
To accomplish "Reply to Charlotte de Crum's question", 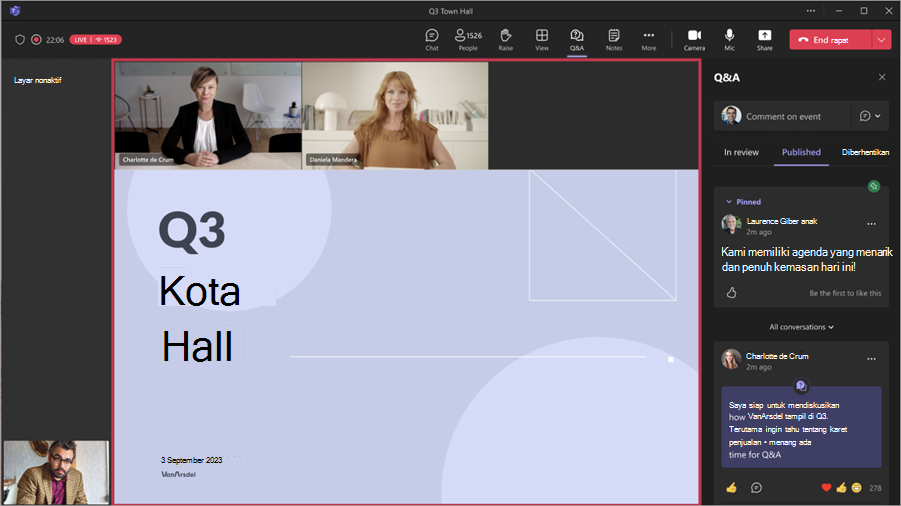I will click(756, 488).
